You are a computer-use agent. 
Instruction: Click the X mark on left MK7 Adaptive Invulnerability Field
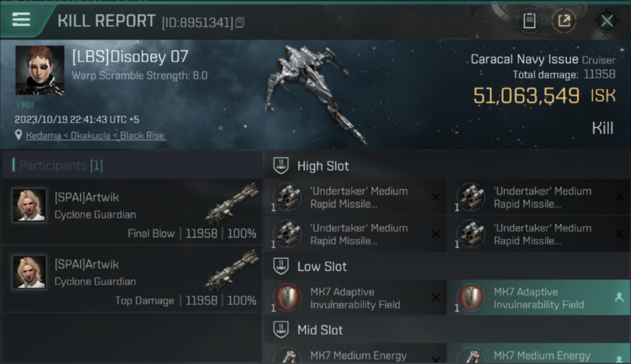point(435,298)
